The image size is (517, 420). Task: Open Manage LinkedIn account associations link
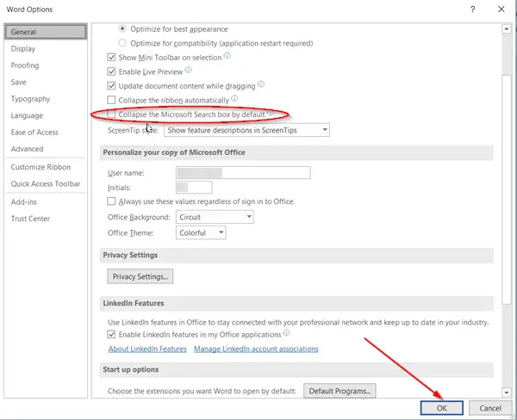(256, 349)
